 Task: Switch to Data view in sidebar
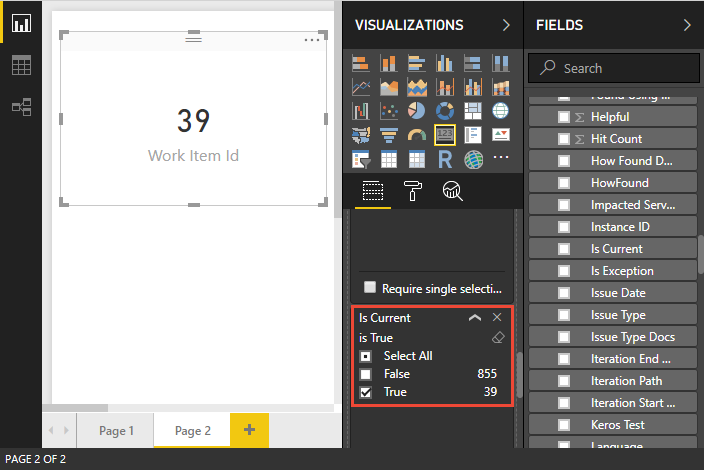click(x=21, y=65)
